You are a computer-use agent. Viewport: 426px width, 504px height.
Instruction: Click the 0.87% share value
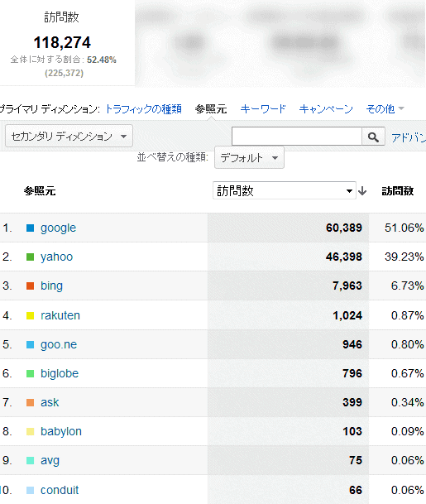pos(407,315)
